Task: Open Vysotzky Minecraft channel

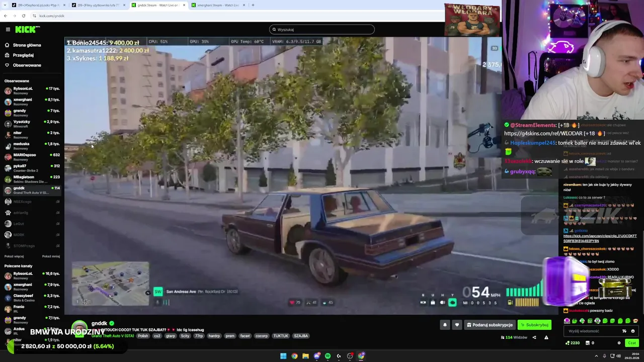Action: point(32,124)
